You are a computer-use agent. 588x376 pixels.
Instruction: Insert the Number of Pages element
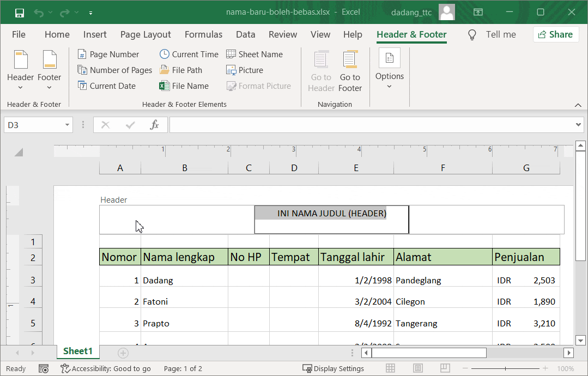[x=114, y=70]
